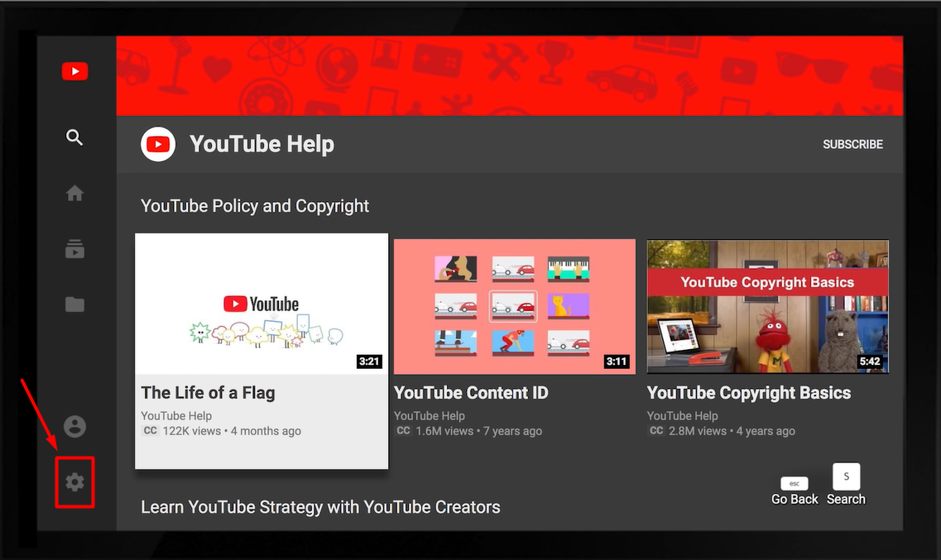Click the YouTube logo in the sidebar
The image size is (941, 560).
[x=75, y=71]
